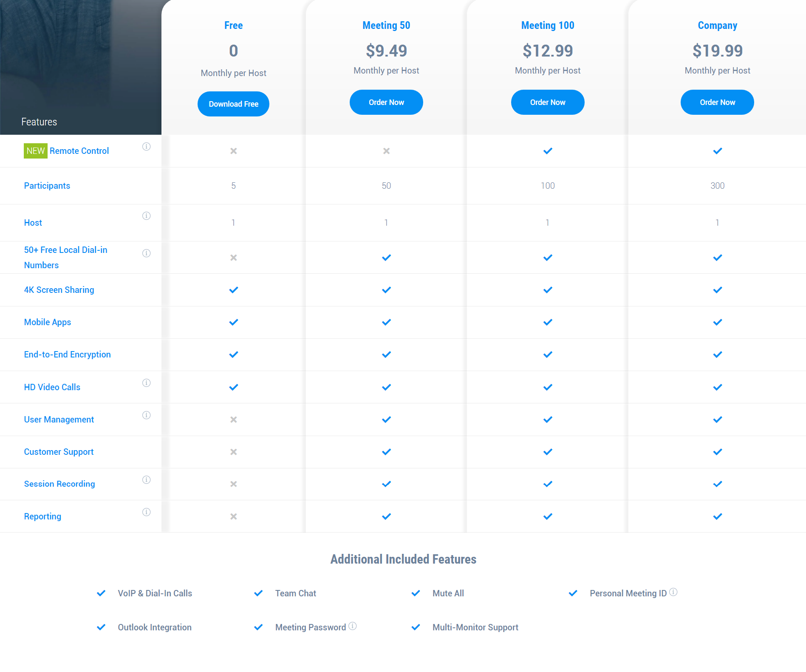Click the $19.99 price
Viewport: 806px width, 672px height.
pyautogui.click(x=718, y=51)
